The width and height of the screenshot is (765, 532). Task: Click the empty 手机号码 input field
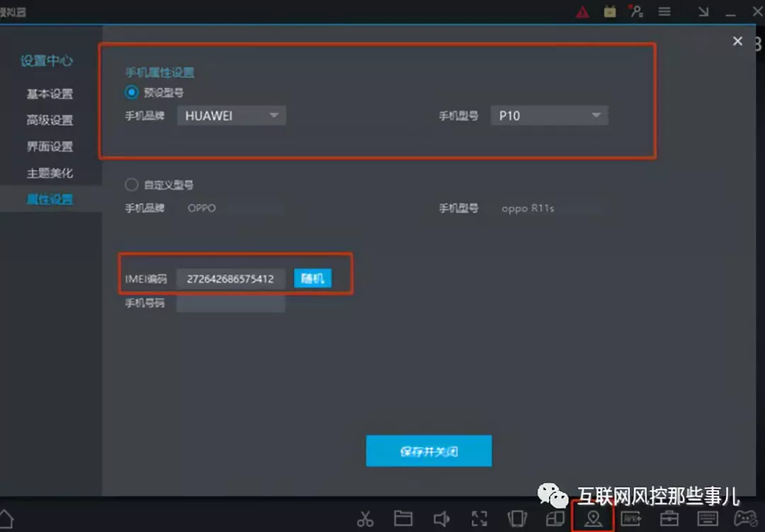(230, 304)
